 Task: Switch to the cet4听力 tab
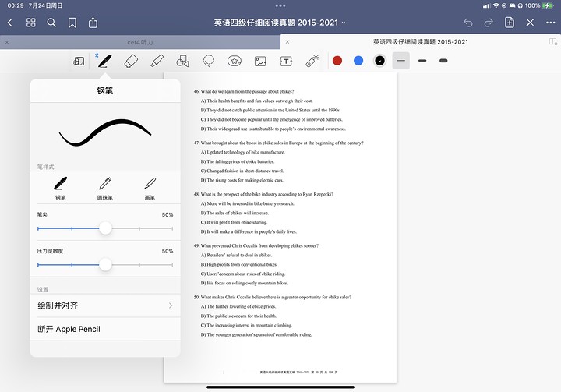click(140, 42)
